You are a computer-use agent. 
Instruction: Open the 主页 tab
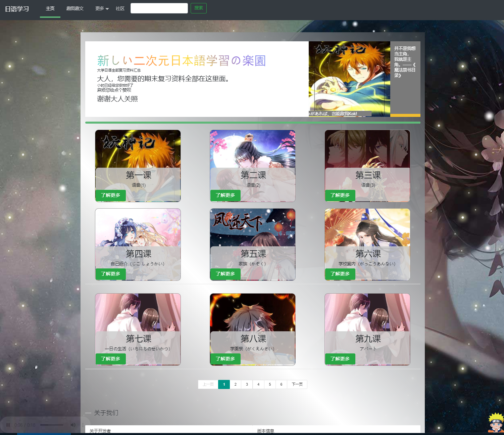click(50, 8)
